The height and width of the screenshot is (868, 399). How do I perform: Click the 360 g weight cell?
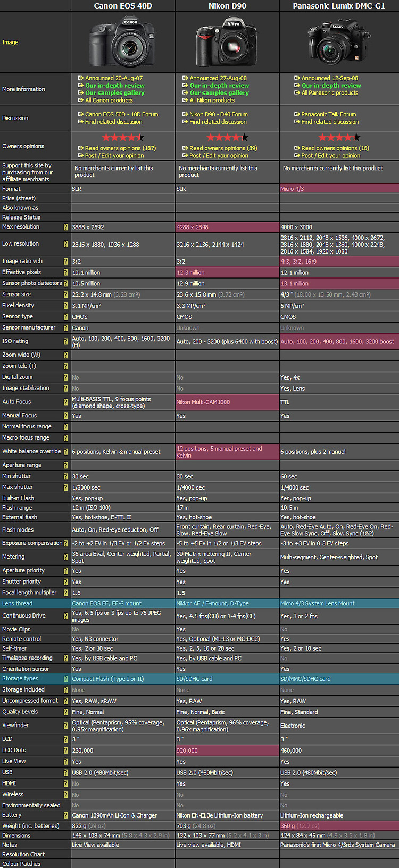(x=339, y=826)
